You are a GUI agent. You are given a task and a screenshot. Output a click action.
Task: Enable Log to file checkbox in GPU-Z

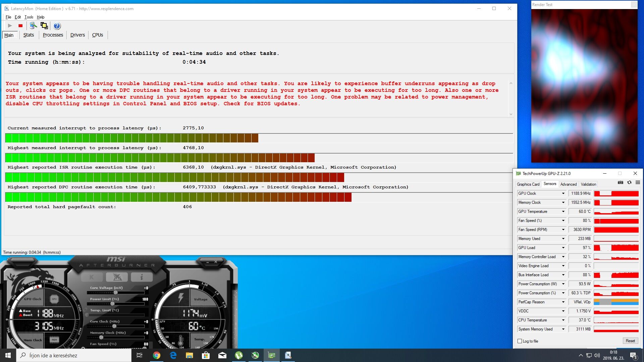pyautogui.click(x=520, y=341)
